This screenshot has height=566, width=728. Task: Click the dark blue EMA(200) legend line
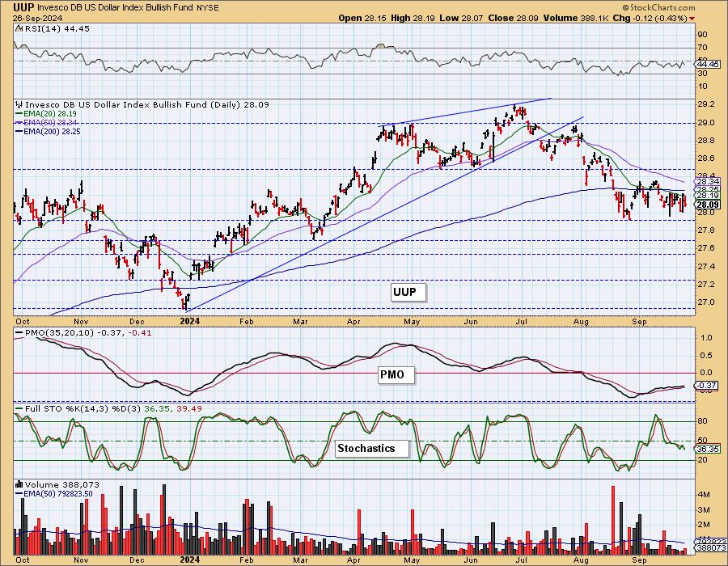pos(19,131)
